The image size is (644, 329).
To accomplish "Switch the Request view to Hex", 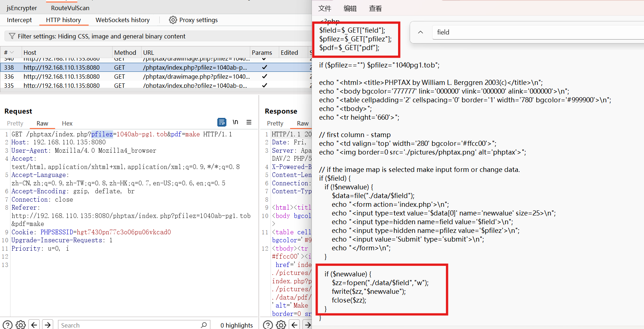I will click(67, 123).
